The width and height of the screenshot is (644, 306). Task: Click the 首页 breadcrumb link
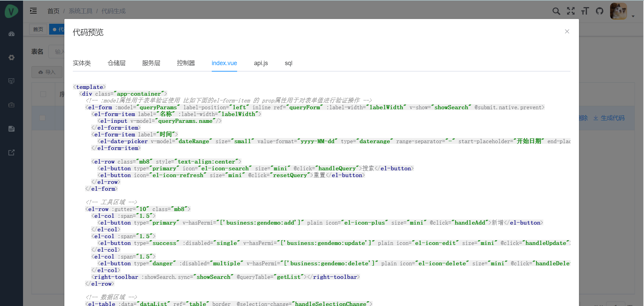(53, 11)
